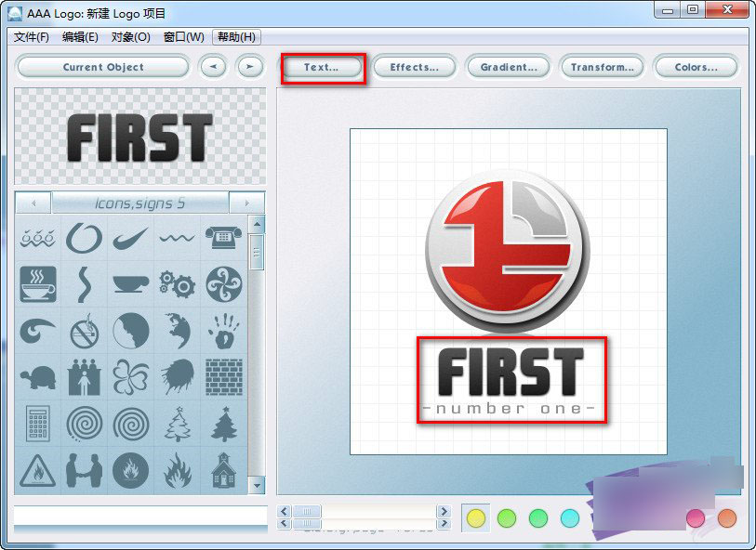Go to next object with right arrow button
The image size is (756, 550).
coord(250,67)
